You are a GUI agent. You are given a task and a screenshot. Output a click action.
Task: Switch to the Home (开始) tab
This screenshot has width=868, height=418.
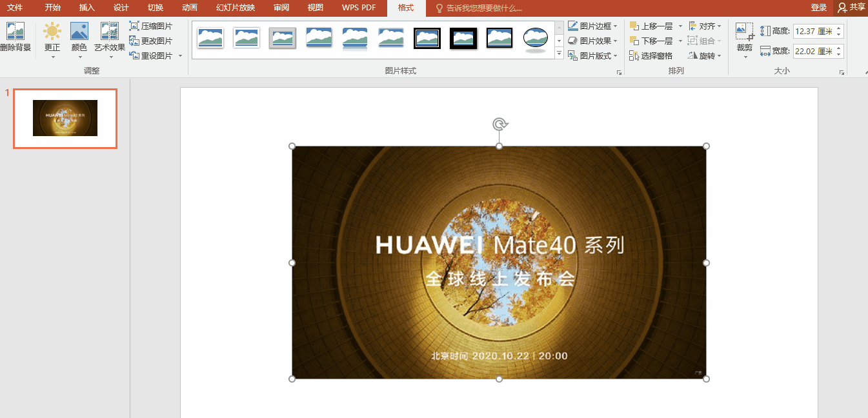tap(53, 8)
